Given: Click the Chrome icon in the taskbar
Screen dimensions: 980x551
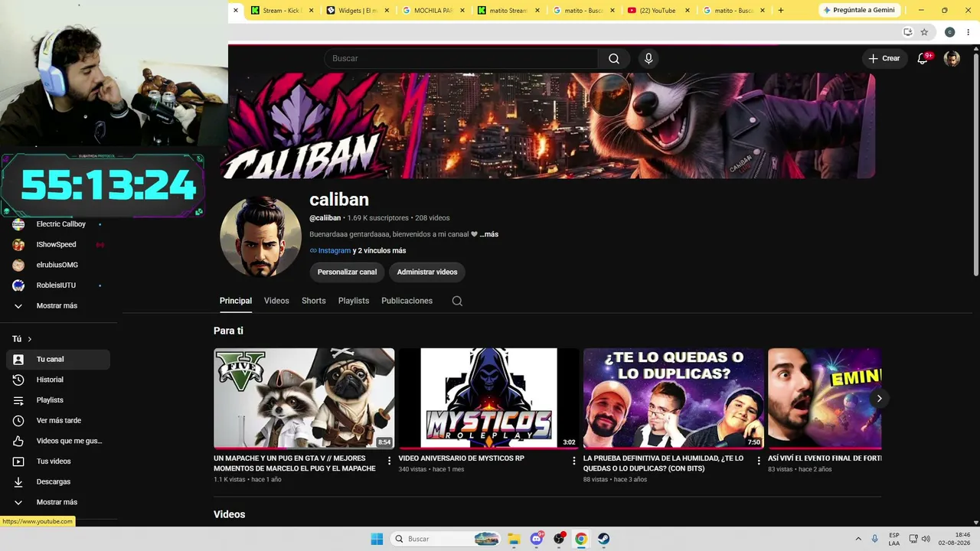Looking at the screenshot, I should point(581,539).
